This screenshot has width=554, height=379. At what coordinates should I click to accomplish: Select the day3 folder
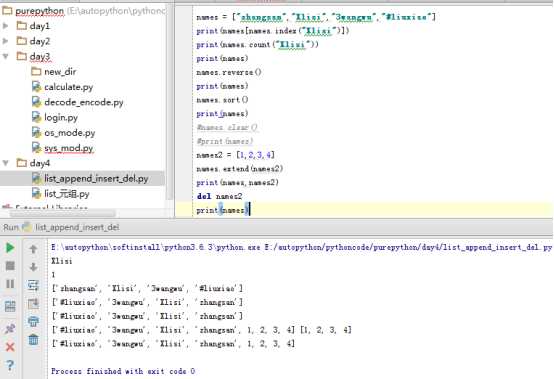pos(40,56)
